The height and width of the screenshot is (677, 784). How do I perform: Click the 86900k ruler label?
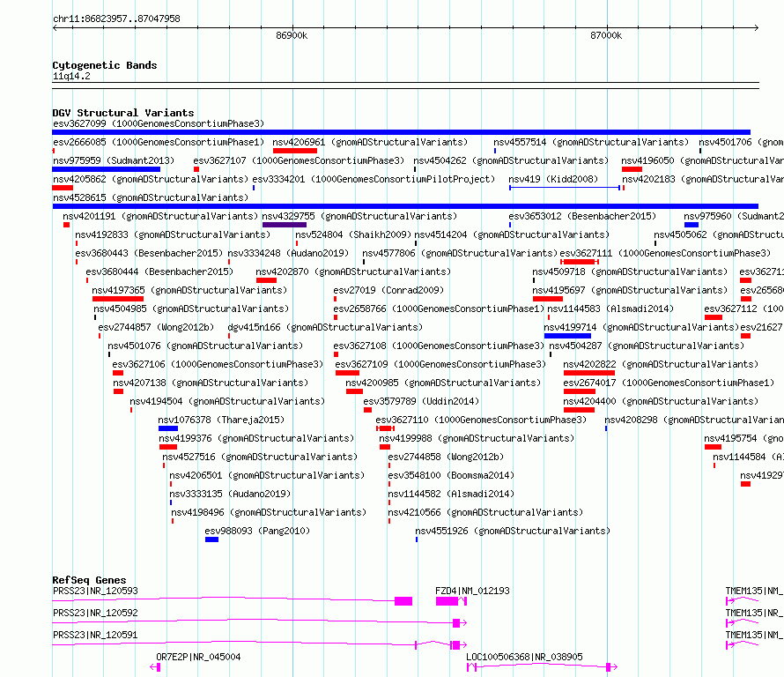click(292, 35)
